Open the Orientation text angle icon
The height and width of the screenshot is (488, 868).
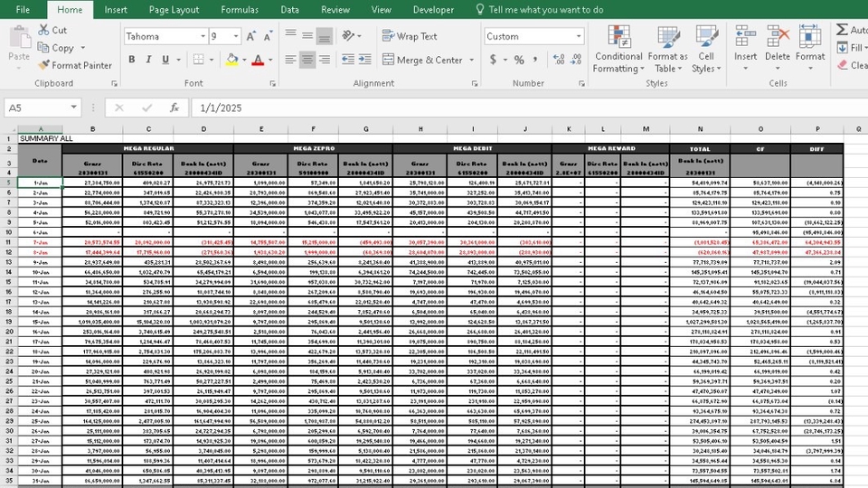[348, 36]
